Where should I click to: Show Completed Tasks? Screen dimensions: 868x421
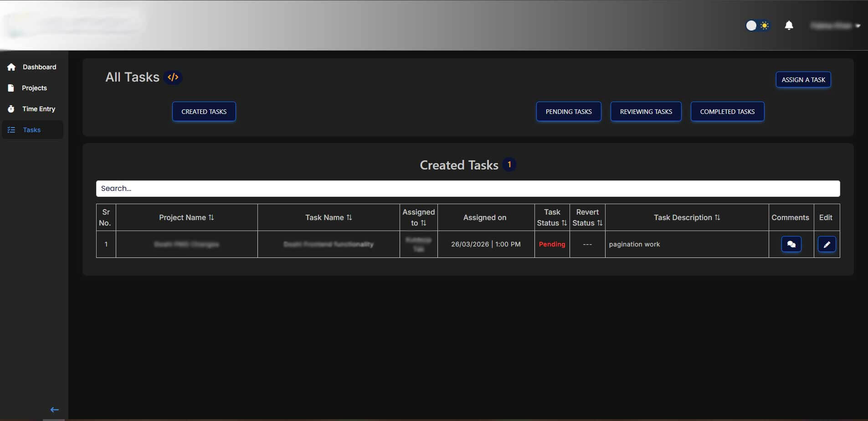click(x=727, y=112)
